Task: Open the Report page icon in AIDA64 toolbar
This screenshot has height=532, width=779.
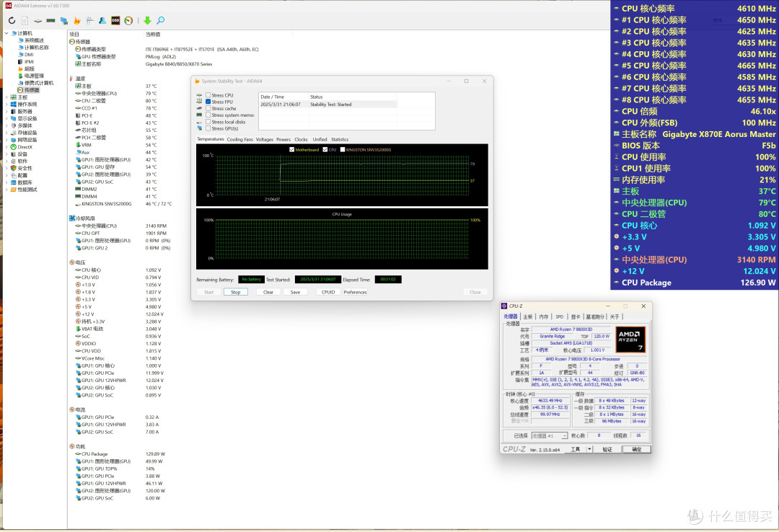Action: [x=25, y=20]
